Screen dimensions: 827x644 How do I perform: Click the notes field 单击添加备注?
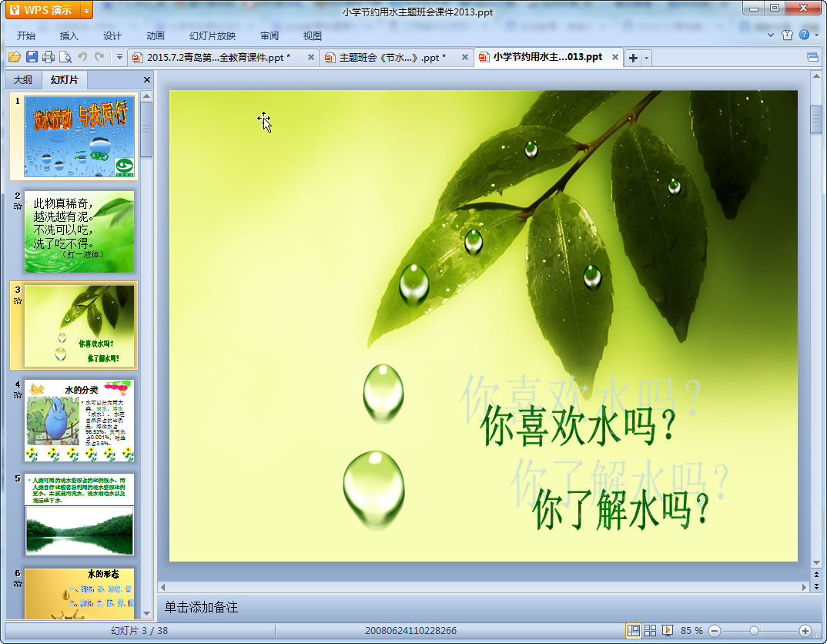pyautogui.click(x=201, y=607)
